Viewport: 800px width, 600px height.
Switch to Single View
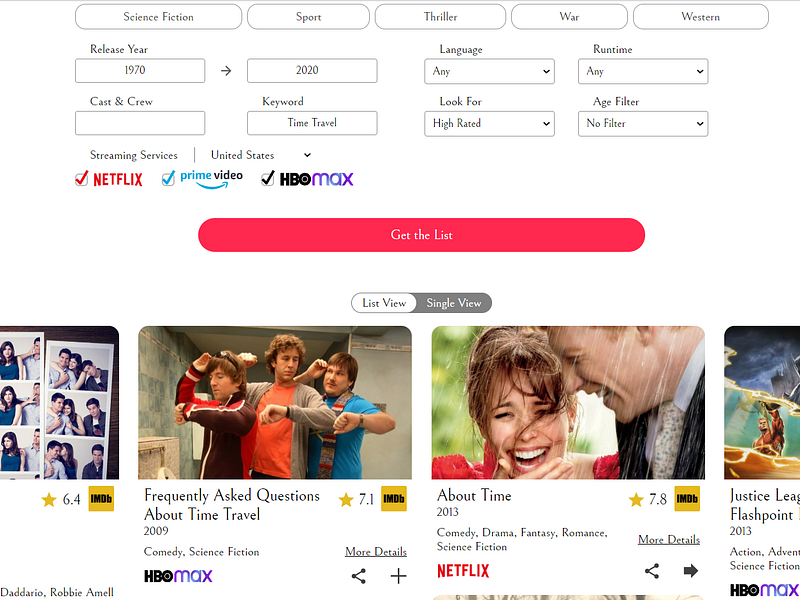click(x=454, y=303)
